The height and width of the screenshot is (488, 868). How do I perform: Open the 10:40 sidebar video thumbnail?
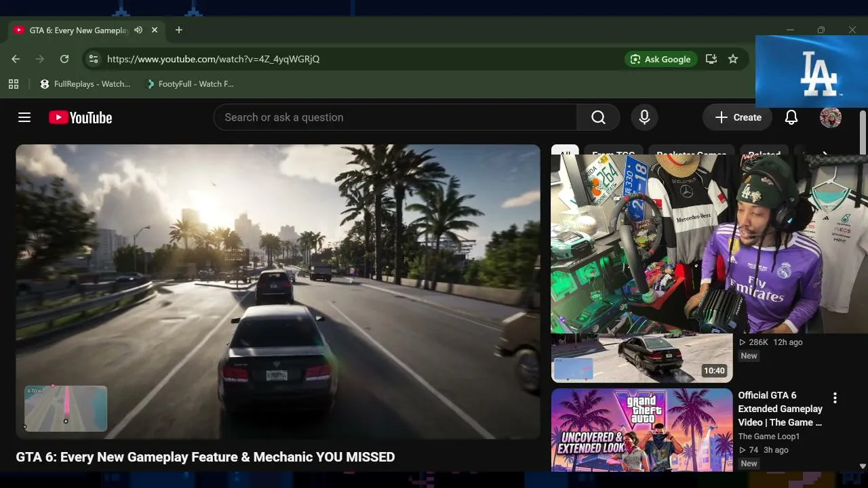(642, 357)
